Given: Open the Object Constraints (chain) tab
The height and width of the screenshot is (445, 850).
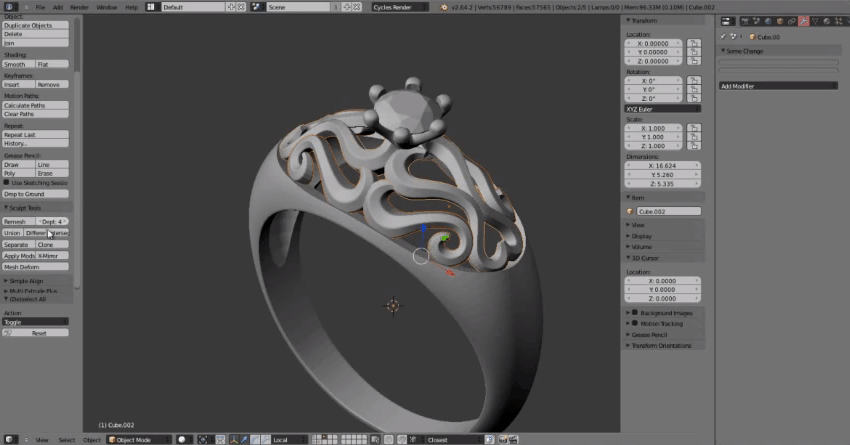Looking at the screenshot, I should click(x=792, y=20).
